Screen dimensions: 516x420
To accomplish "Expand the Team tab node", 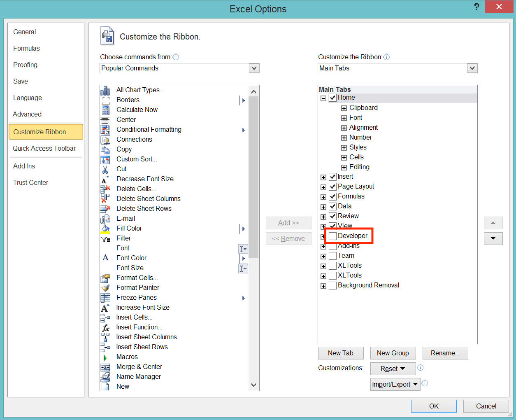I will click(323, 257).
